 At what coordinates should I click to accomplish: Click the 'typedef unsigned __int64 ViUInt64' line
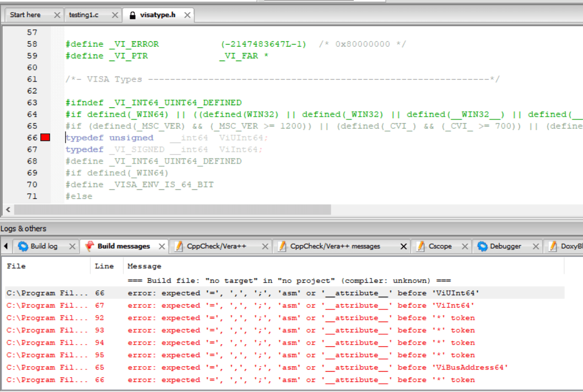(166, 138)
